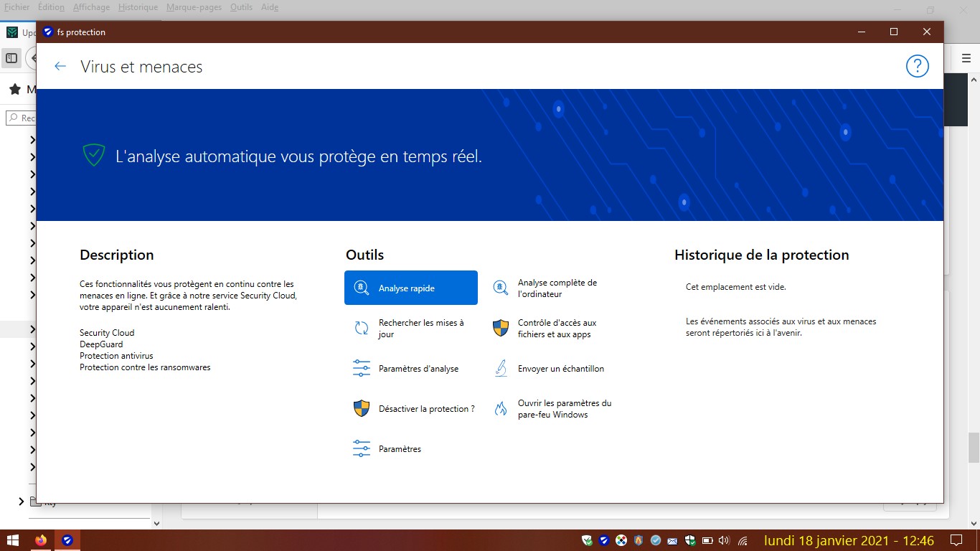Switch to Firefox from the taskbar
The width and height of the screenshot is (980, 551).
[x=40, y=540]
